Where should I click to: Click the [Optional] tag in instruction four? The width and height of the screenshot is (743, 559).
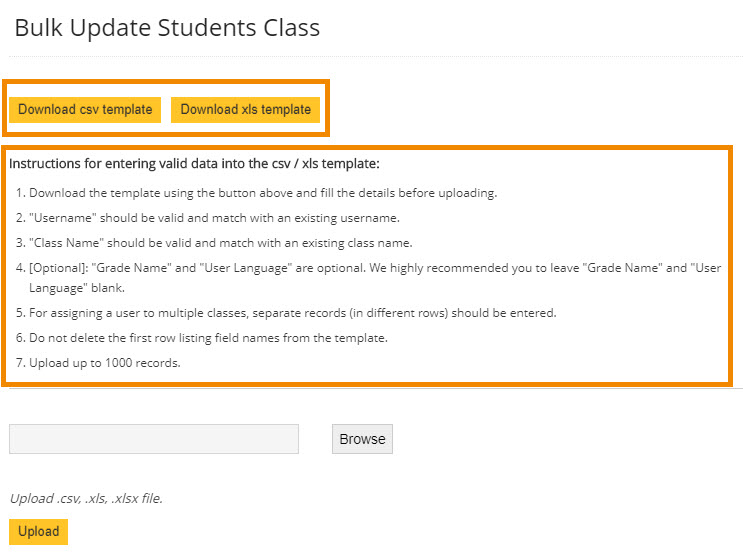(x=57, y=268)
